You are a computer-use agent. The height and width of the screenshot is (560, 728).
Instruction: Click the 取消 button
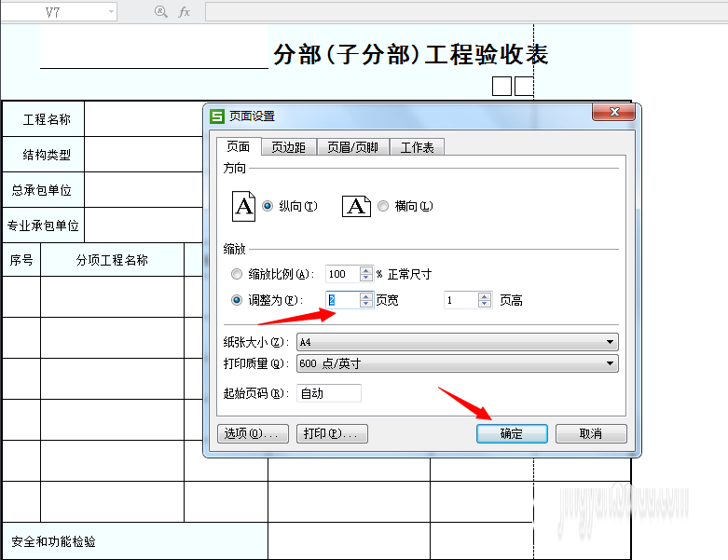point(591,433)
